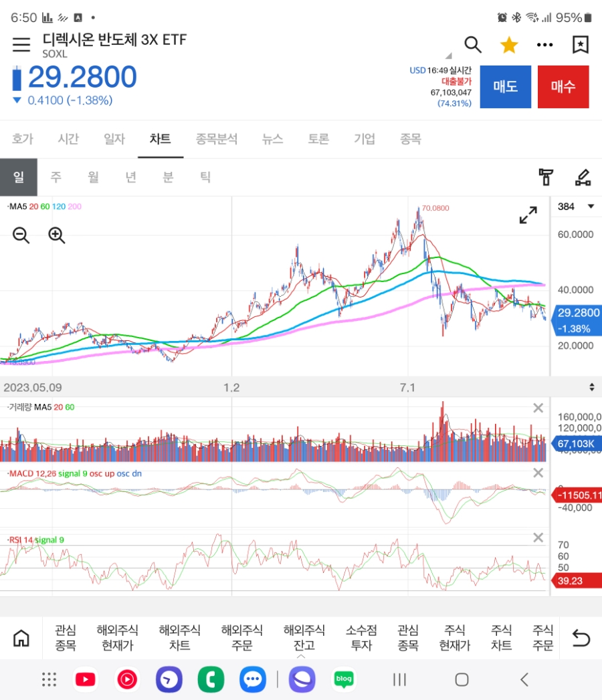Zoom out the chart
Viewport: 602px width, 700px height.
pos(21,235)
